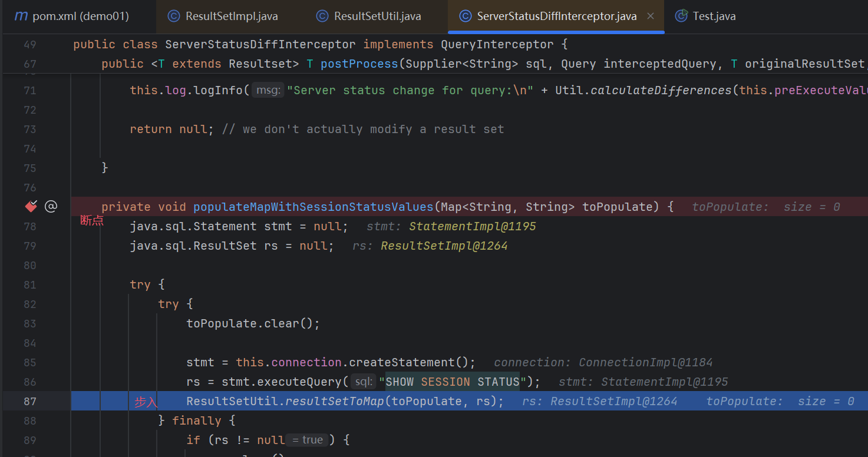Close the ServerStatusDiffInterceptor.java tab
This screenshot has width=868, height=457.
pyautogui.click(x=651, y=16)
